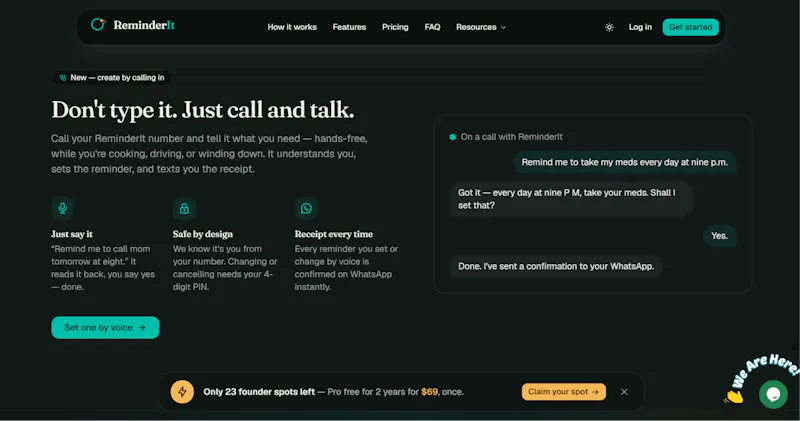Click the Just say it heading
Image resolution: width=800 pixels, height=421 pixels.
click(72, 234)
